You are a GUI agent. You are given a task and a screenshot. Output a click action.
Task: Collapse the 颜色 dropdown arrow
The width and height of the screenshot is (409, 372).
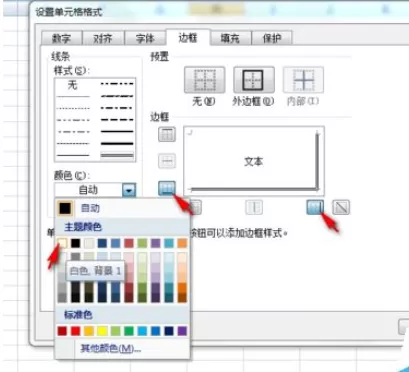pyautogui.click(x=129, y=190)
